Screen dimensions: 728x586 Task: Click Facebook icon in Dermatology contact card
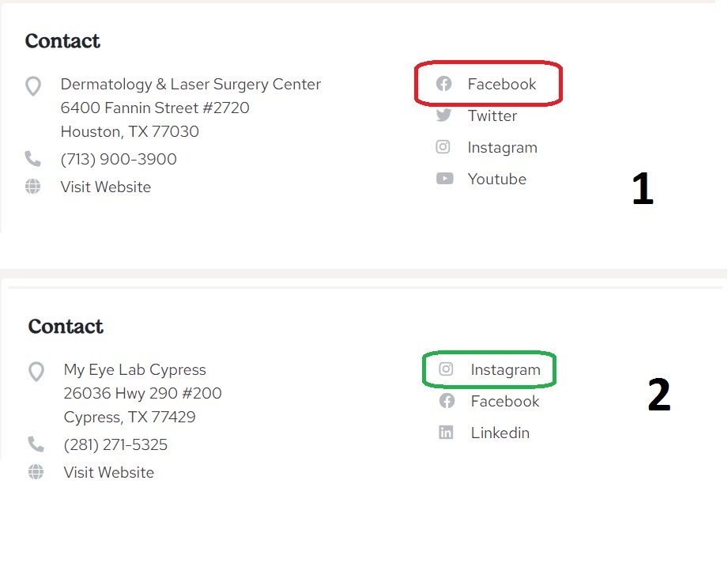[444, 84]
